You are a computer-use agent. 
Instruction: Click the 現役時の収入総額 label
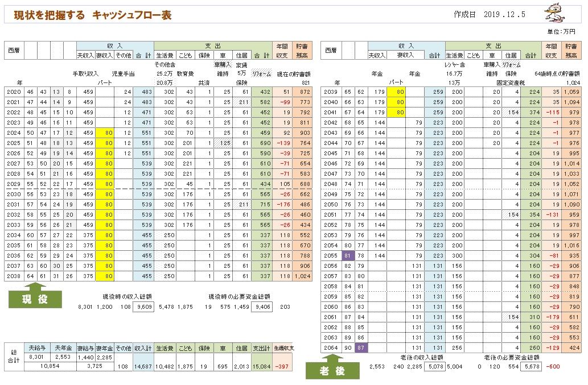coord(128,296)
